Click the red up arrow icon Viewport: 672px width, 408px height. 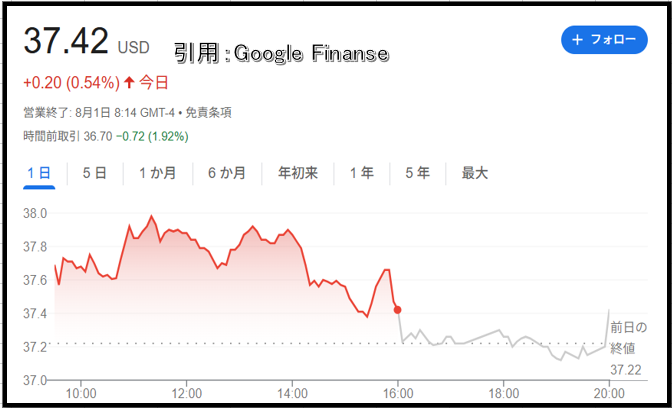click(x=129, y=83)
